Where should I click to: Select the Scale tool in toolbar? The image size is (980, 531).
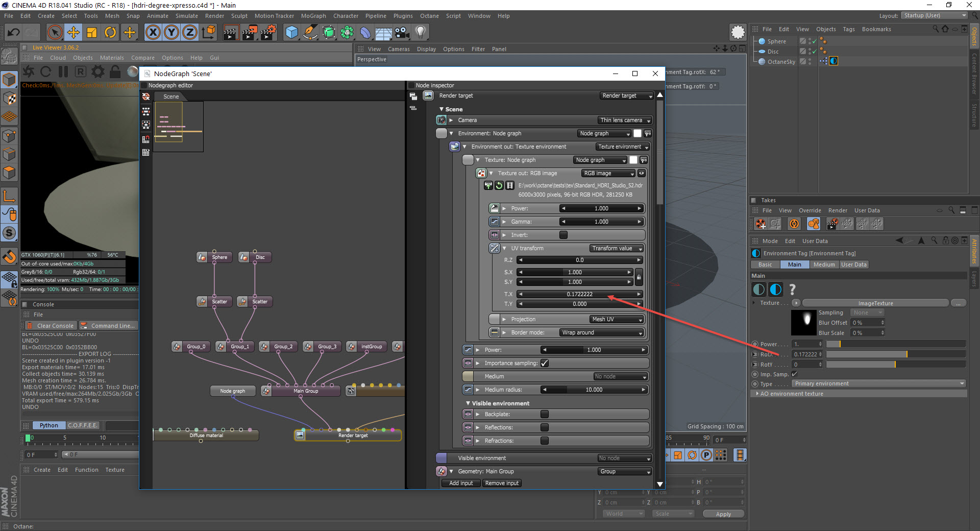point(92,33)
